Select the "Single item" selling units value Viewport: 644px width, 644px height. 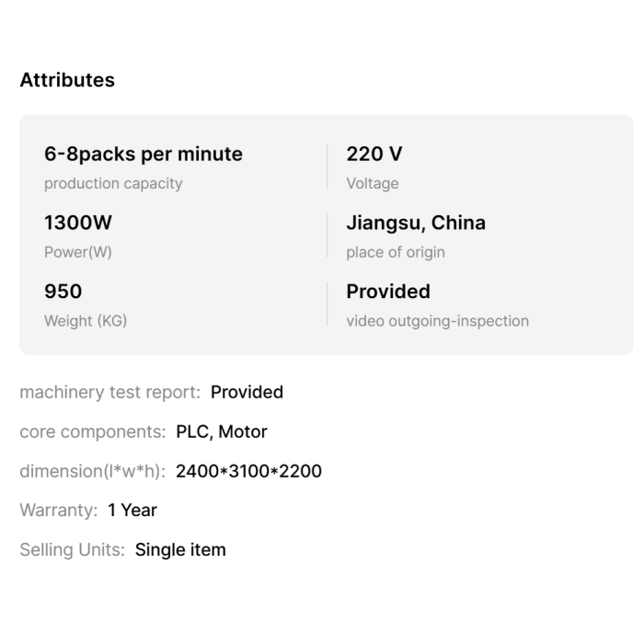click(x=180, y=550)
